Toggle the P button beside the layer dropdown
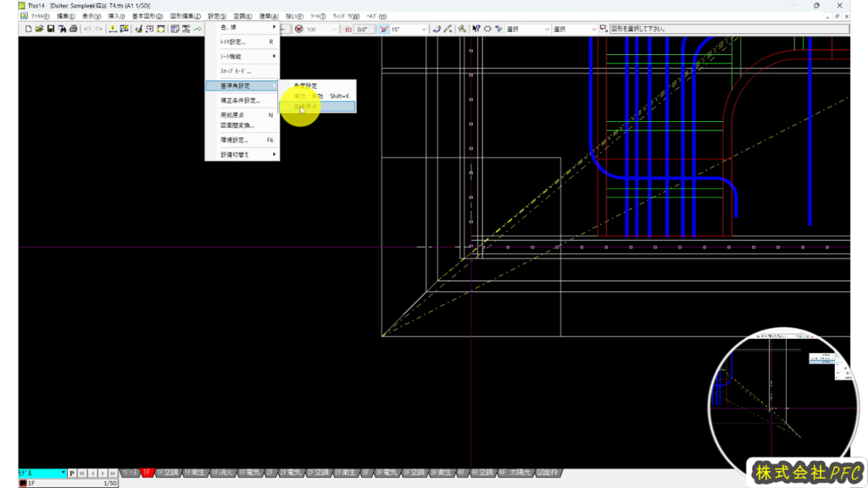Viewport: 868px width, 488px height. point(72,473)
